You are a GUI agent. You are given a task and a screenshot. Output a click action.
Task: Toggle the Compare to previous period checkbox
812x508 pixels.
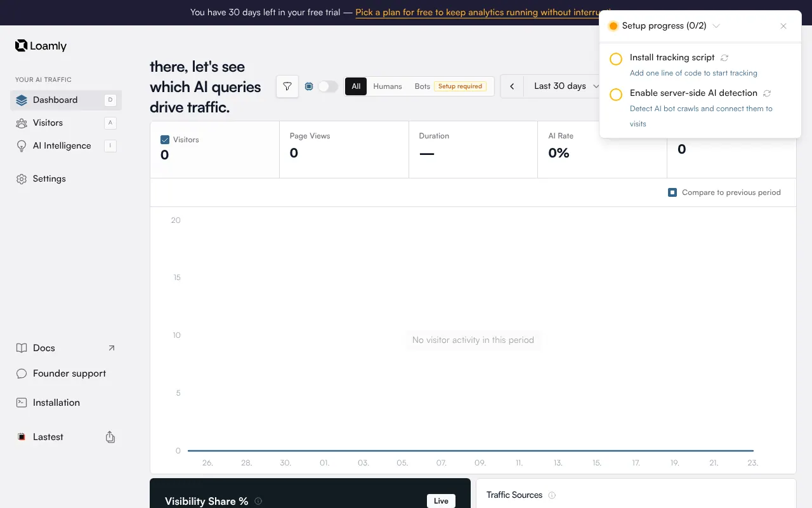pos(672,192)
